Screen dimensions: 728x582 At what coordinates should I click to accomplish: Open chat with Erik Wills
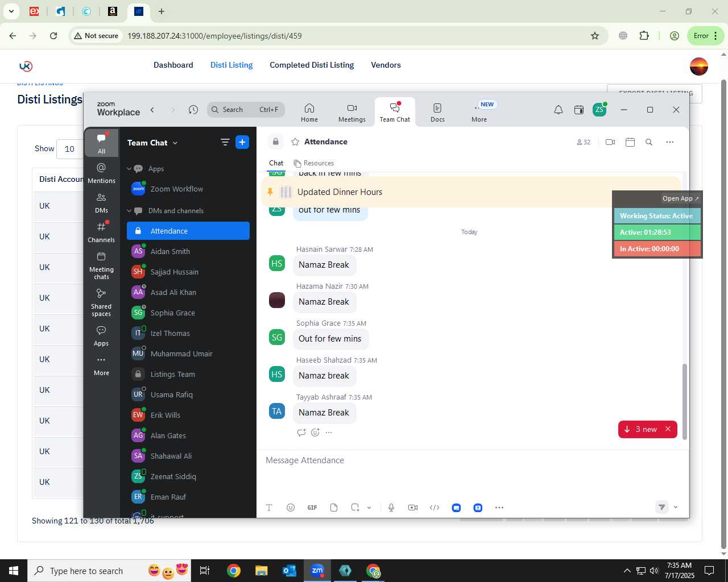click(188, 415)
